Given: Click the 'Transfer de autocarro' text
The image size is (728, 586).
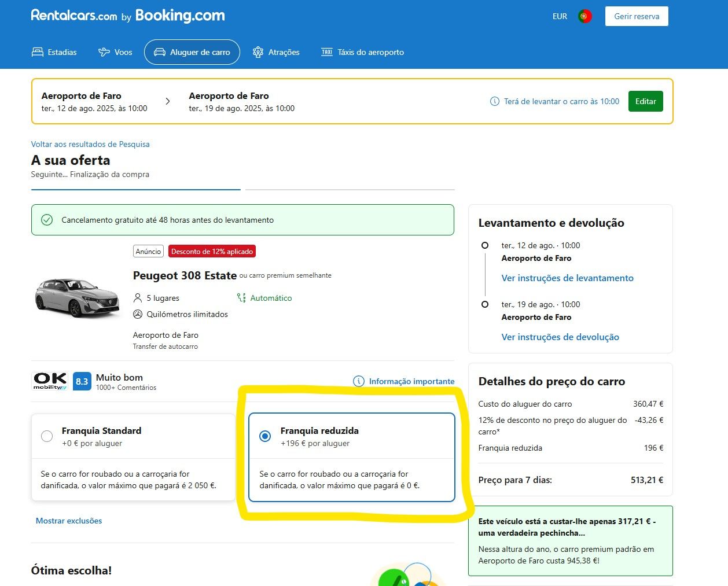Looking at the screenshot, I should 166,347.
